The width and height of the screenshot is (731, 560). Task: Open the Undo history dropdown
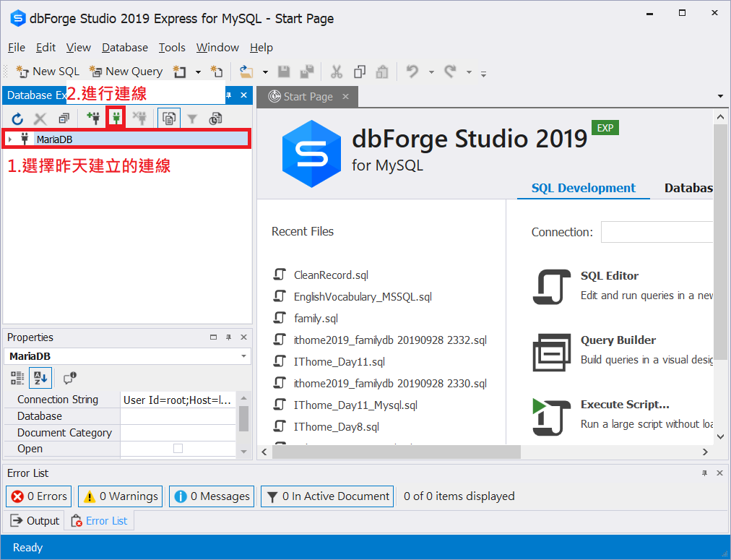tap(431, 72)
